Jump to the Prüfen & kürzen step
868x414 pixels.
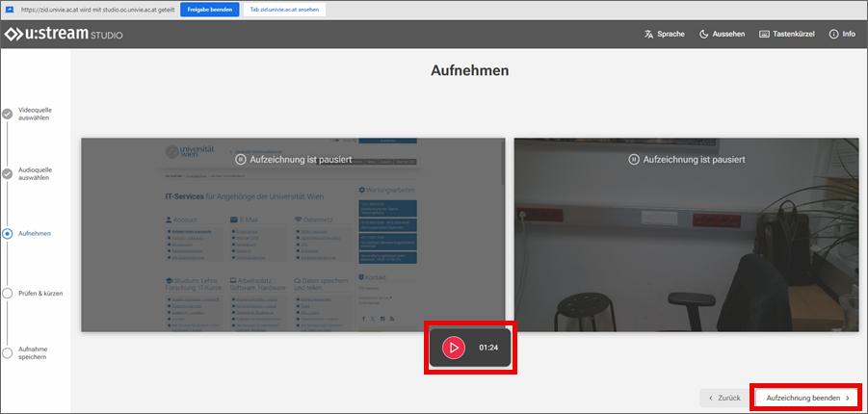8,293
